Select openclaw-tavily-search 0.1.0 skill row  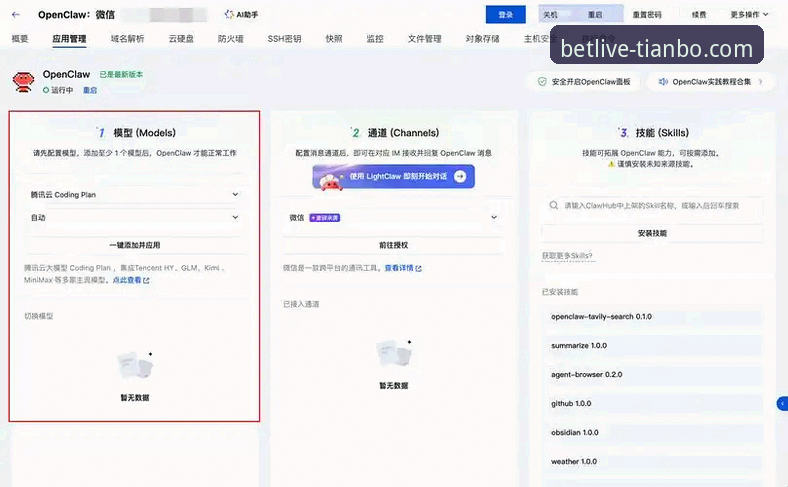pos(653,317)
